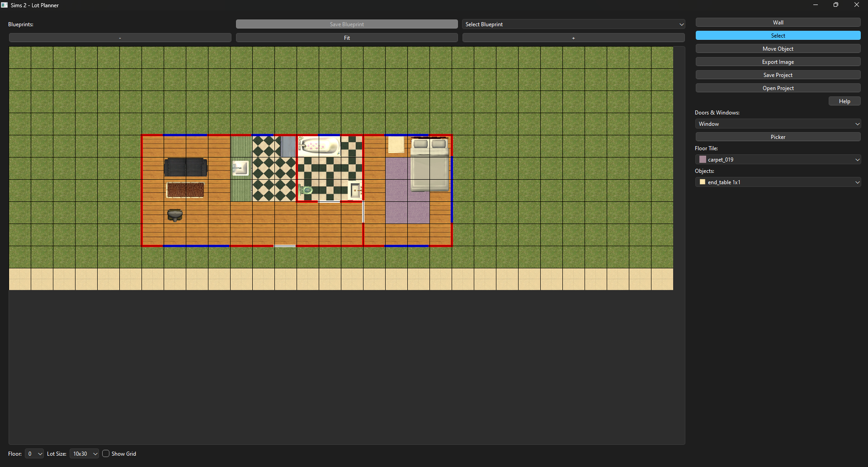Toggle the Show Grid checkbox
Screen dimensions: 868x467
[106, 453]
